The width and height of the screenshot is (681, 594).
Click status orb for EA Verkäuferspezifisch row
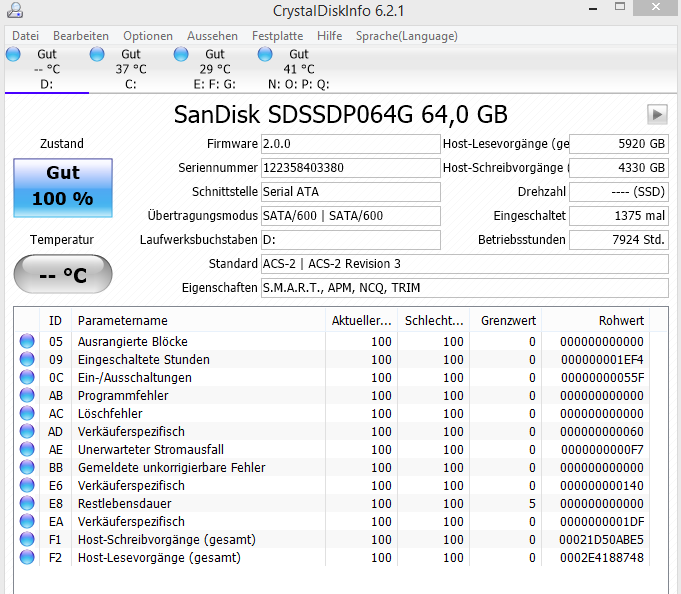coord(27,521)
